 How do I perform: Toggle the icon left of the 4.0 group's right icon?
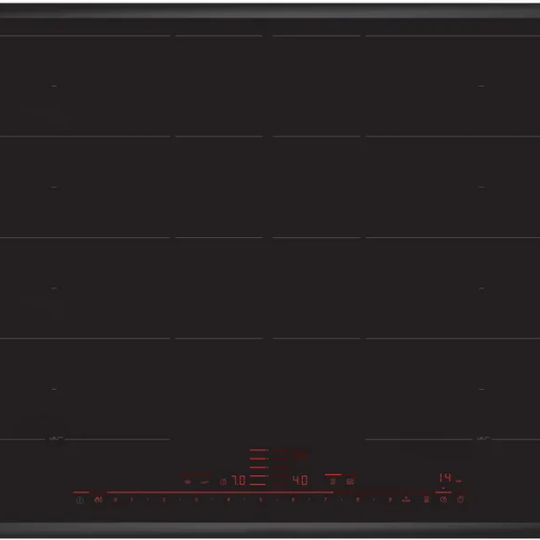click(x=333, y=481)
